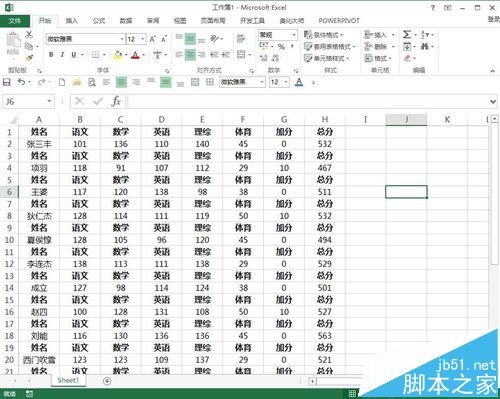500x399 pixels.
Task: Add a new sheet with plus button
Action: [x=107, y=381]
